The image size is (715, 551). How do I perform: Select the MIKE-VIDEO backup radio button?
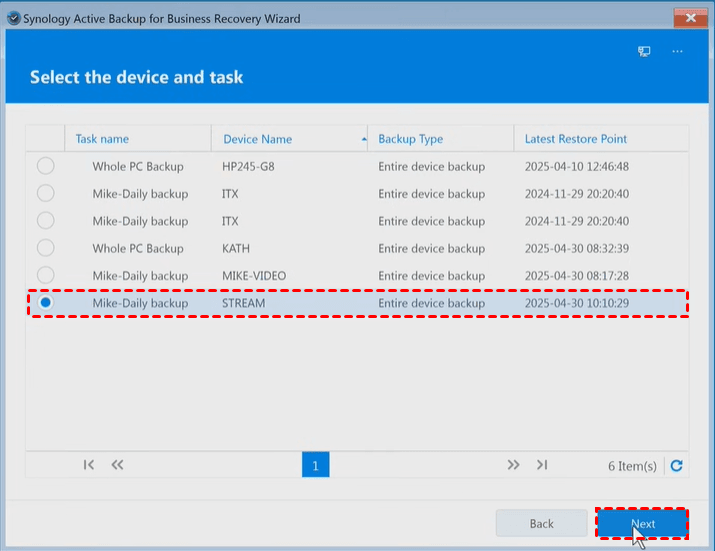pyautogui.click(x=46, y=275)
